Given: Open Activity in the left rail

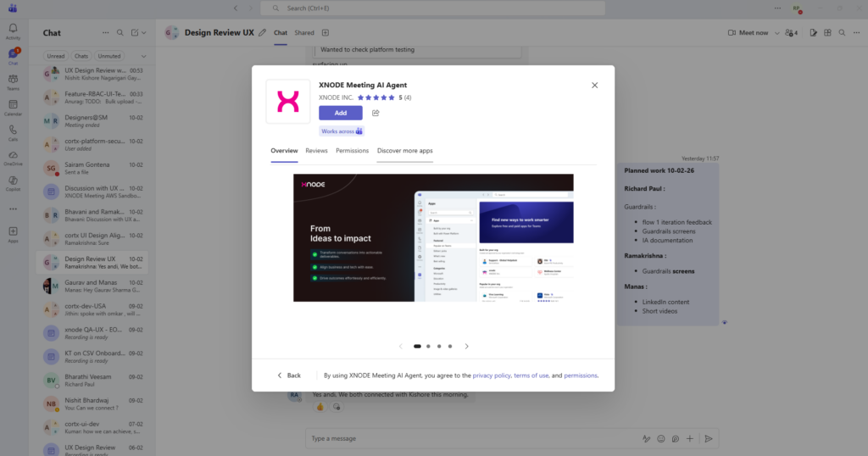Looking at the screenshot, I should [13, 31].
